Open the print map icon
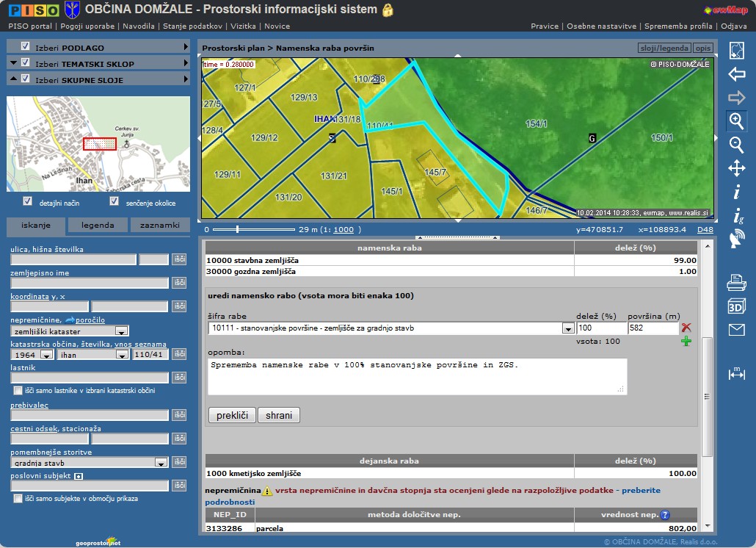This screenshot has height=548, width=756. [x=736, y=282]
